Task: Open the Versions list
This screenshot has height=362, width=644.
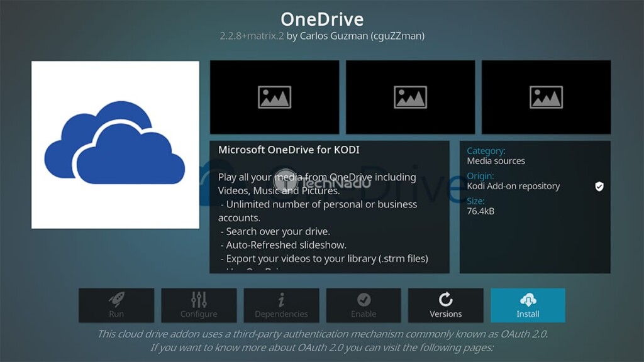Action: tap(446, 305)
